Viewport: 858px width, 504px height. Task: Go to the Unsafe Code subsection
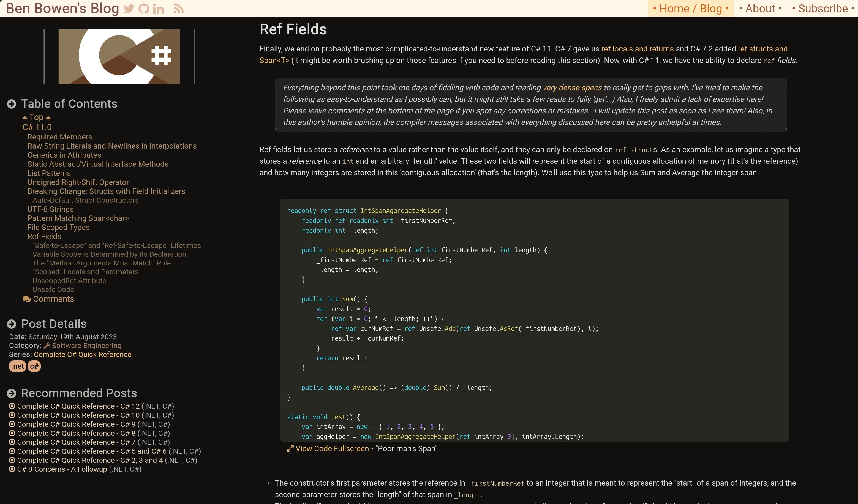click(53, 289)
